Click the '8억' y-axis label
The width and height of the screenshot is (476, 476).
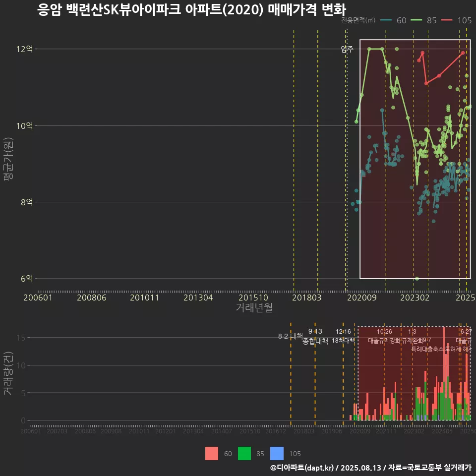tap(27, 202)
